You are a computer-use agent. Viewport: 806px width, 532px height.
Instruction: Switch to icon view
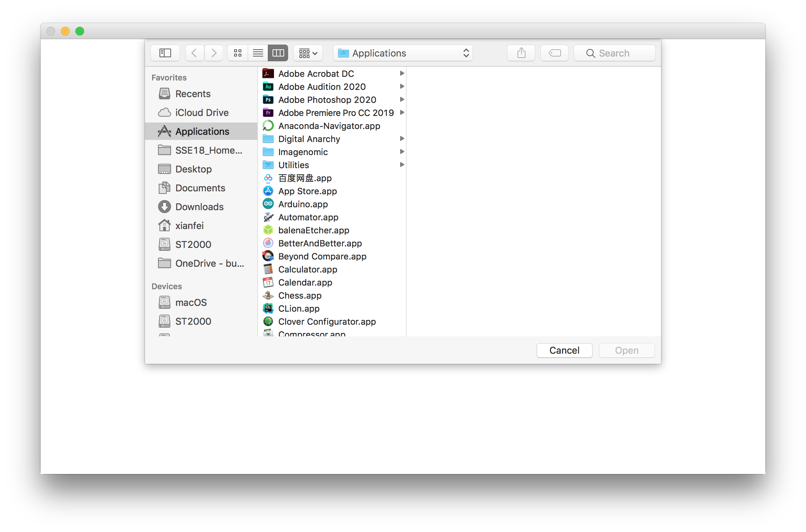click(x=238, y=53)
